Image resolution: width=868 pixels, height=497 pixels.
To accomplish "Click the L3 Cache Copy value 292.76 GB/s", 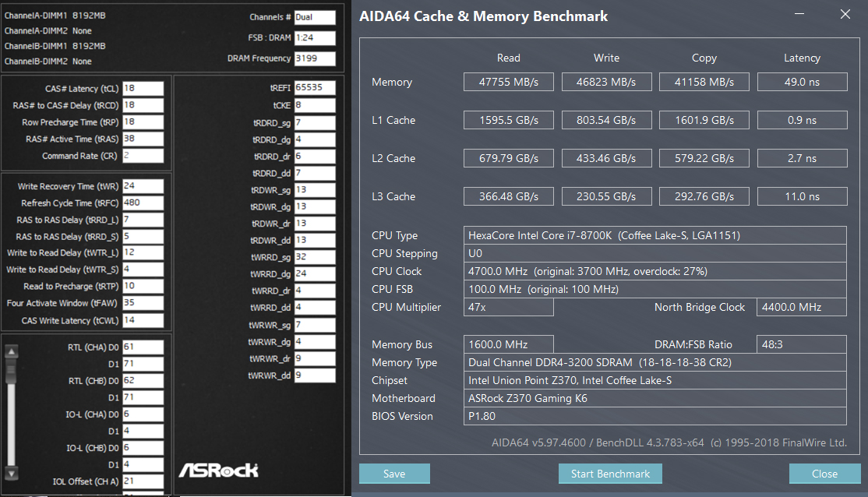I will [704, 196].
